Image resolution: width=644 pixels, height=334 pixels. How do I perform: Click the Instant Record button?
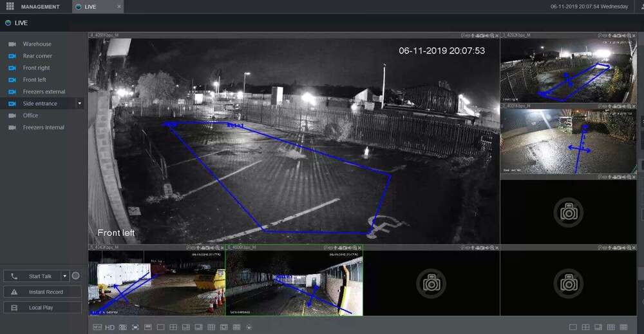pyautogui.click(x=43, y=292)
